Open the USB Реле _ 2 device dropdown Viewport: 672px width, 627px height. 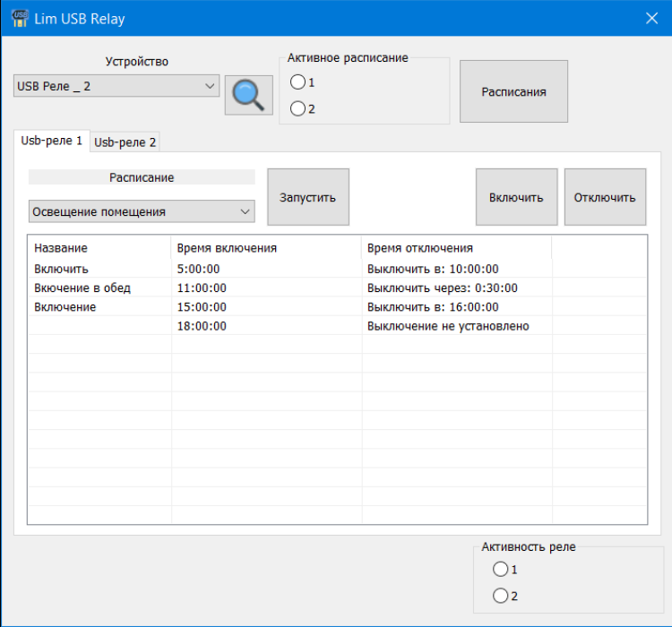(x=116, y=86)
